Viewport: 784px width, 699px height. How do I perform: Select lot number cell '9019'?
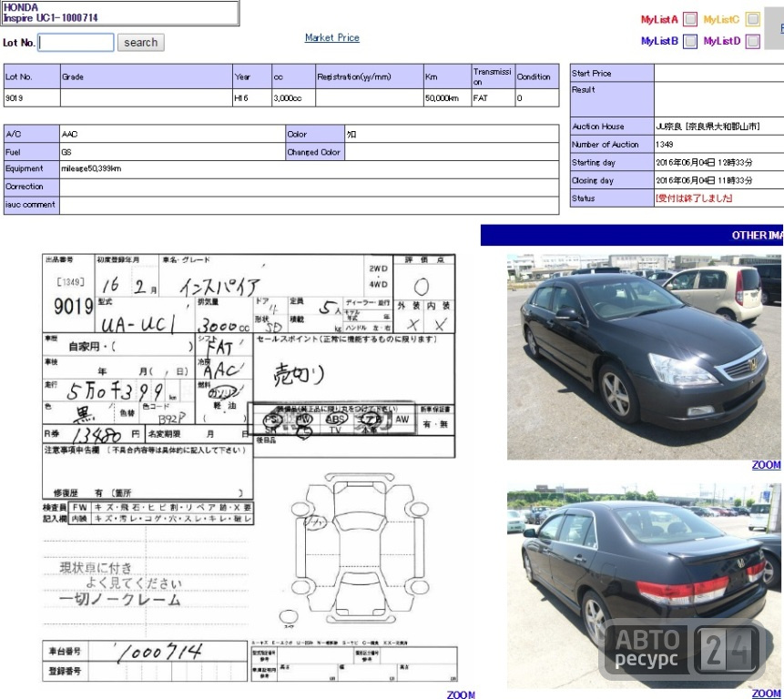coord(32,98)
